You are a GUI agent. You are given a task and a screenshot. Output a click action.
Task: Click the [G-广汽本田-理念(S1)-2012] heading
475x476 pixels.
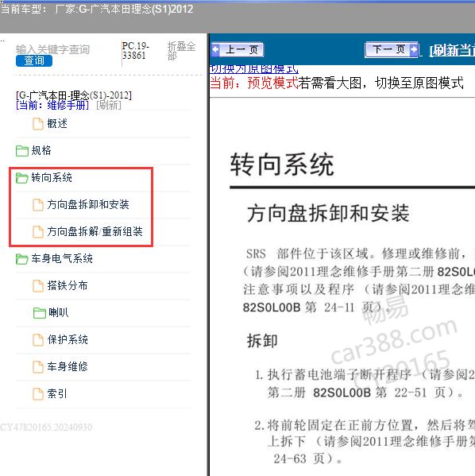tap(74, 95)
